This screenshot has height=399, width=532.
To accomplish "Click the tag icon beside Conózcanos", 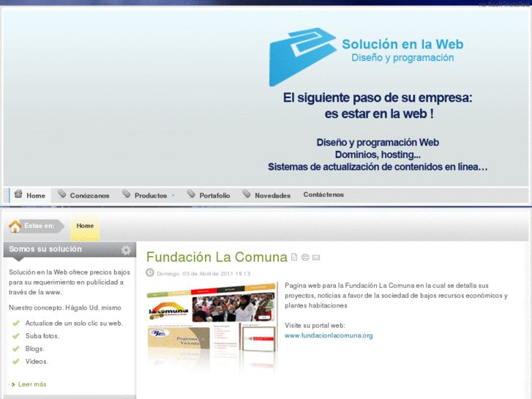I will pyautogui.click(x=61, y=194).
